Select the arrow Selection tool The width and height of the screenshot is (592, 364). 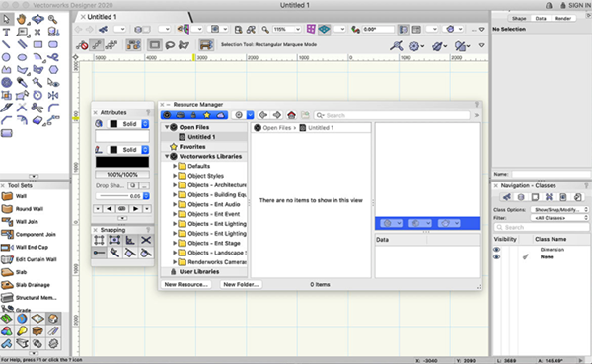click(x=7, y=19)
